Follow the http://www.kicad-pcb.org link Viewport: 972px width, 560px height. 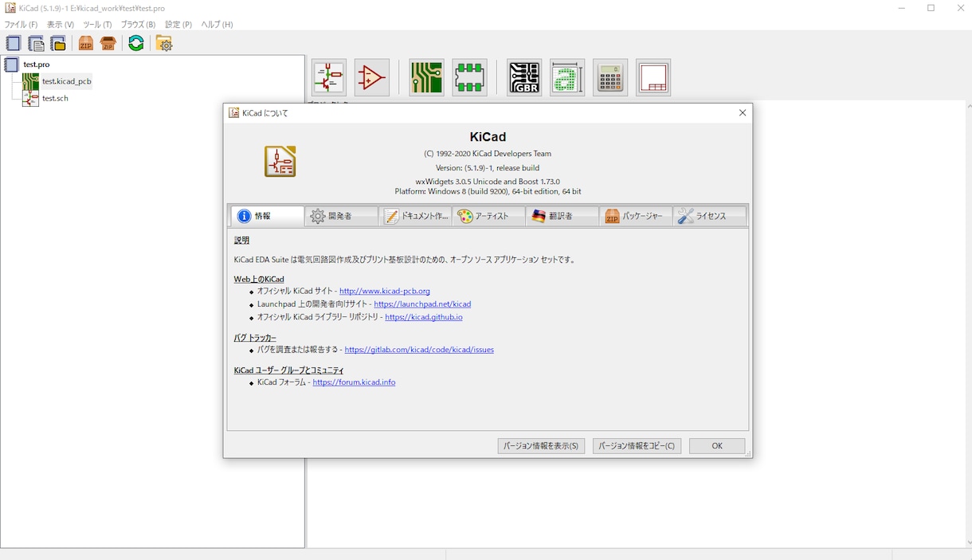pos(385,292)
